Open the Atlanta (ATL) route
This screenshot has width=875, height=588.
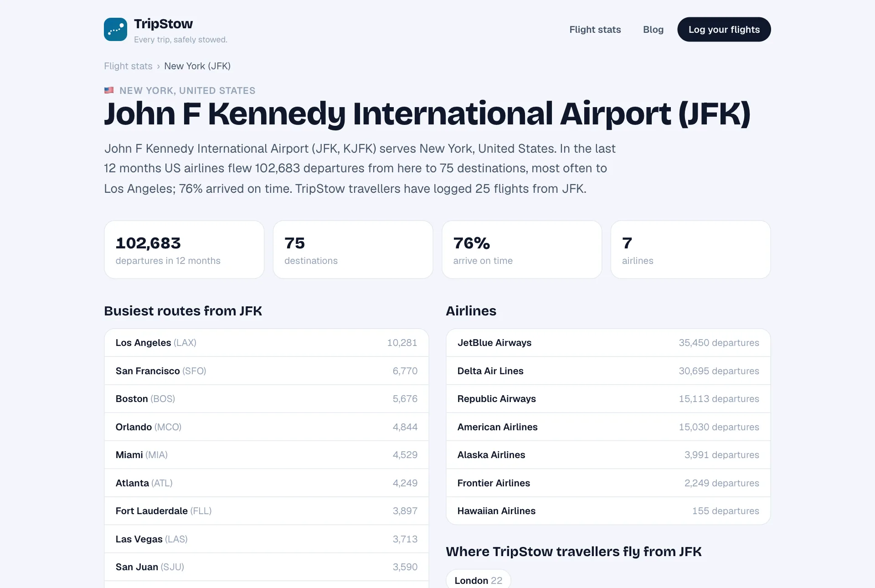tap(266, 483)
